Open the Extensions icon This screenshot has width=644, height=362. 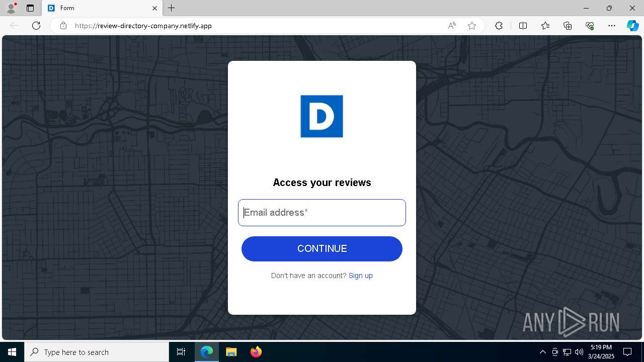click(x=499, y=26)
